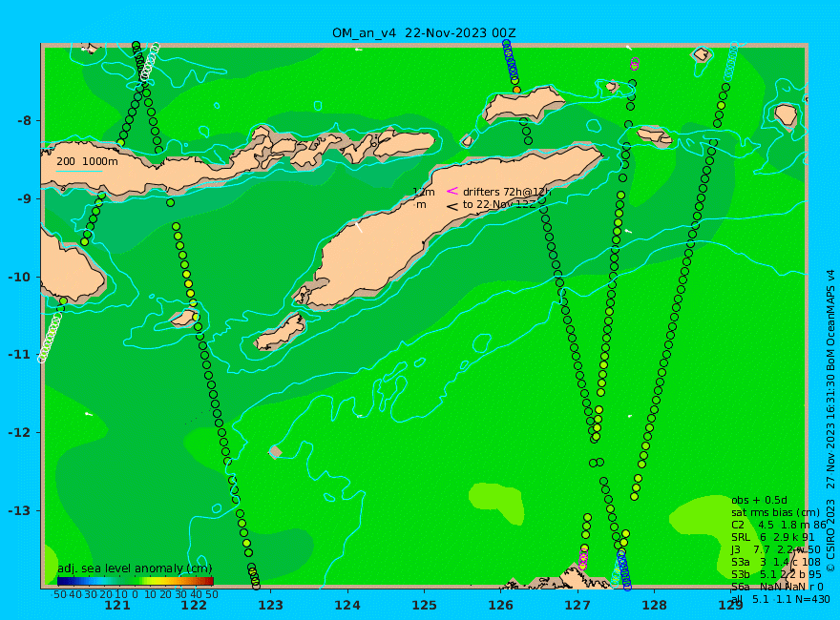Click the J3 satellite statistics row
This screenshot has height=620, width=840.
[x=776, y=549]
